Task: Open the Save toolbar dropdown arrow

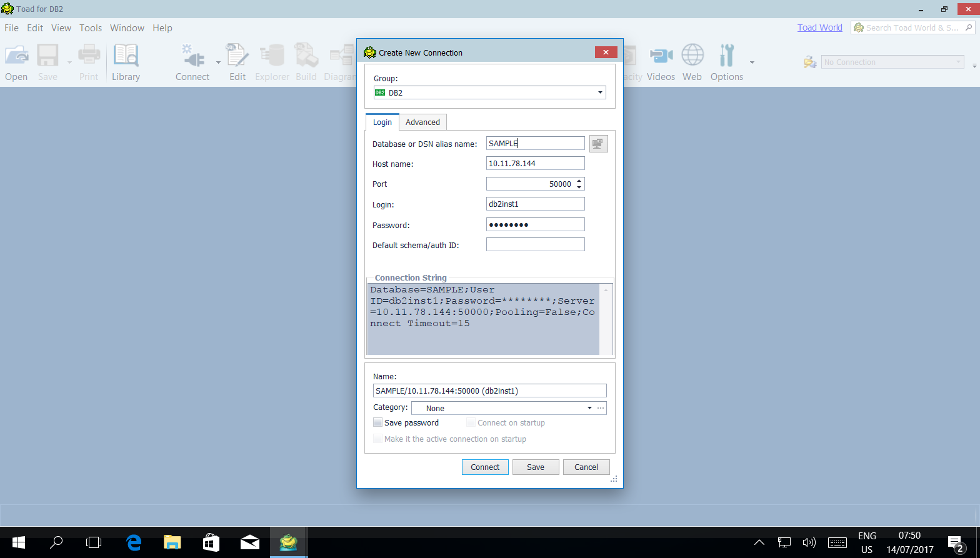Action: [x=69, y=62]
